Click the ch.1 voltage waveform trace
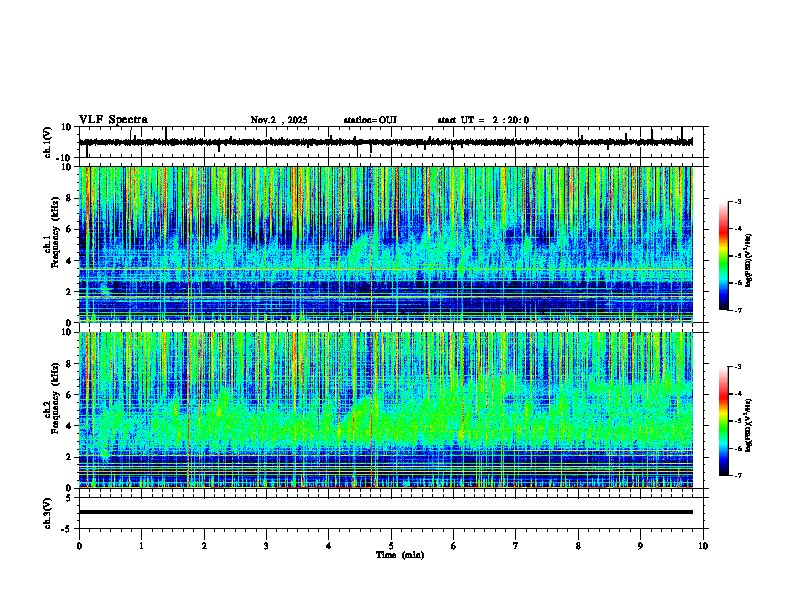Image resolution: width=792 pixels, height=612 pixels. click(386, 142)
